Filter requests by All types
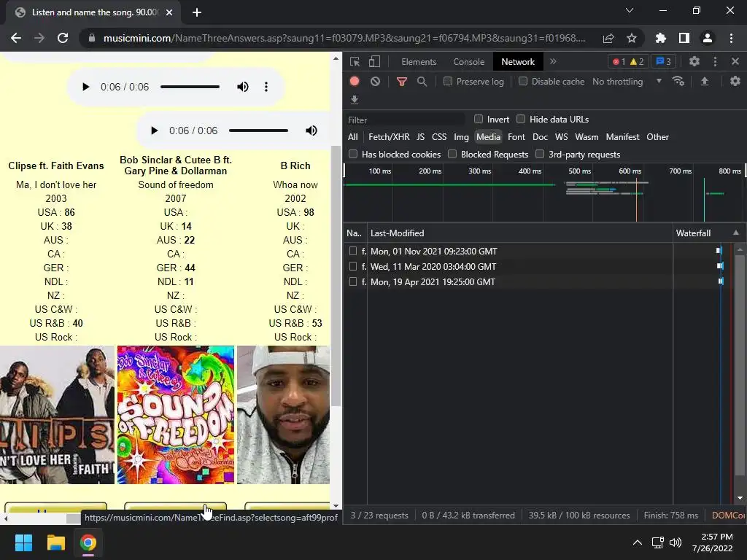 pyautogui.click(x=353, y=136)
